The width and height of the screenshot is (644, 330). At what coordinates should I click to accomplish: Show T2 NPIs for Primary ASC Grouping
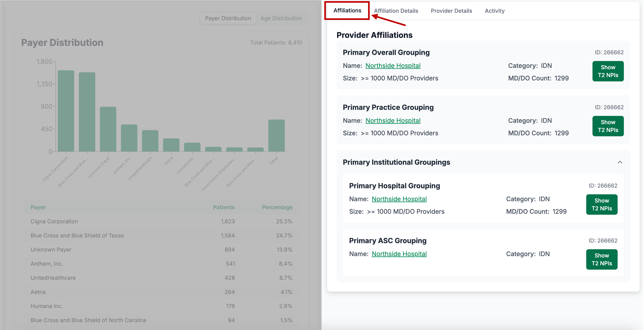601,259
